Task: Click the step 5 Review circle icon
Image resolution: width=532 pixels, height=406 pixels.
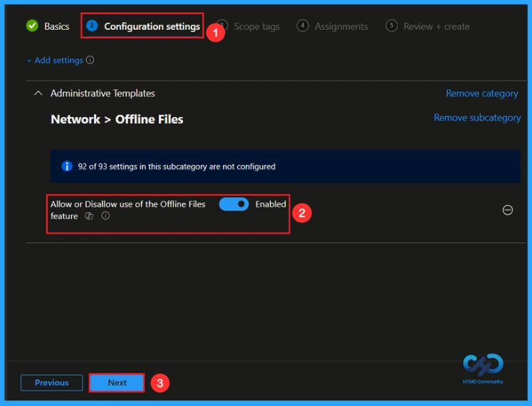Action: [x=392, y=26]
